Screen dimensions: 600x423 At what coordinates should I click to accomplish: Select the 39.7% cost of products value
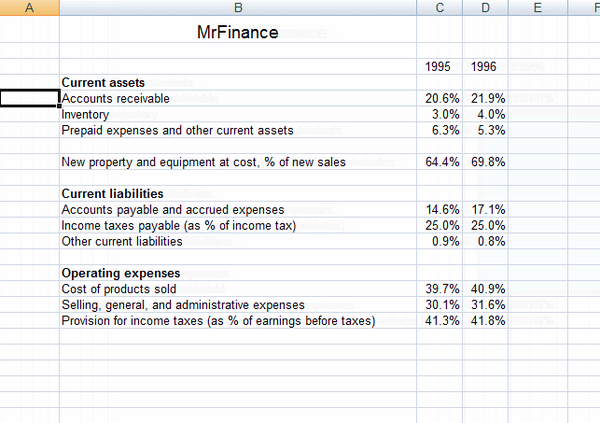(442, 289)
